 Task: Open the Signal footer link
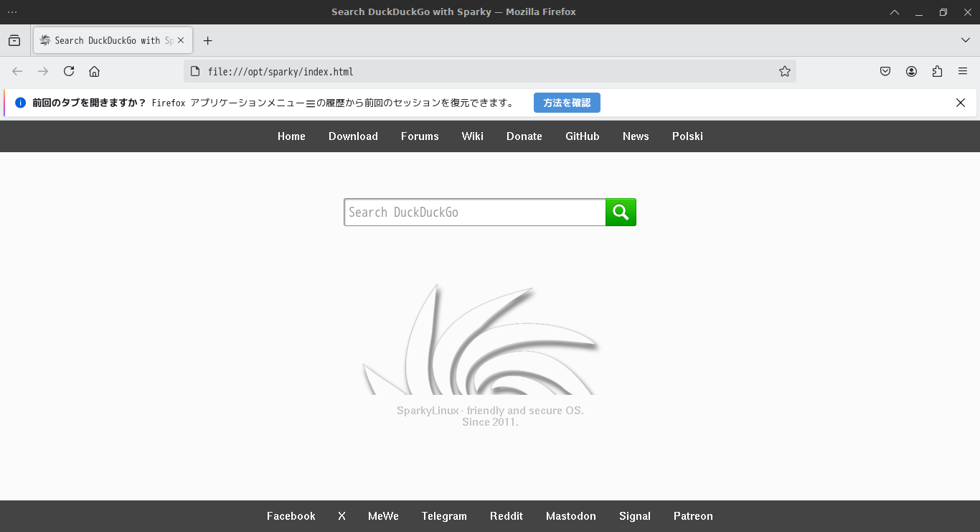tap(635, 516)
